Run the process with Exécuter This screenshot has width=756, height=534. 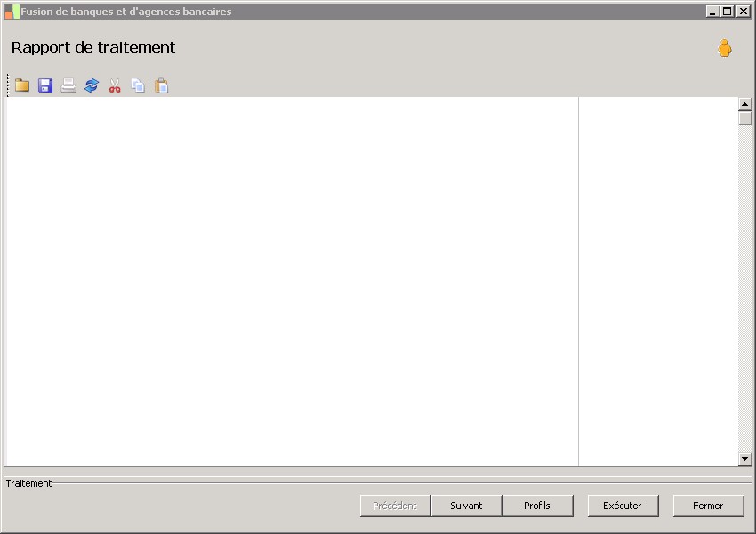tap(623, 506)
